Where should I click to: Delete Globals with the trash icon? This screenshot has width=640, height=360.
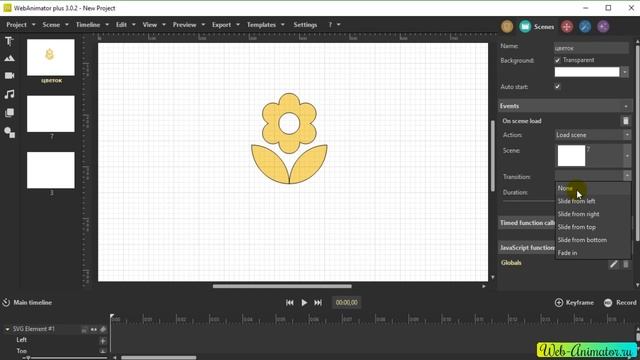coord(626,264)
